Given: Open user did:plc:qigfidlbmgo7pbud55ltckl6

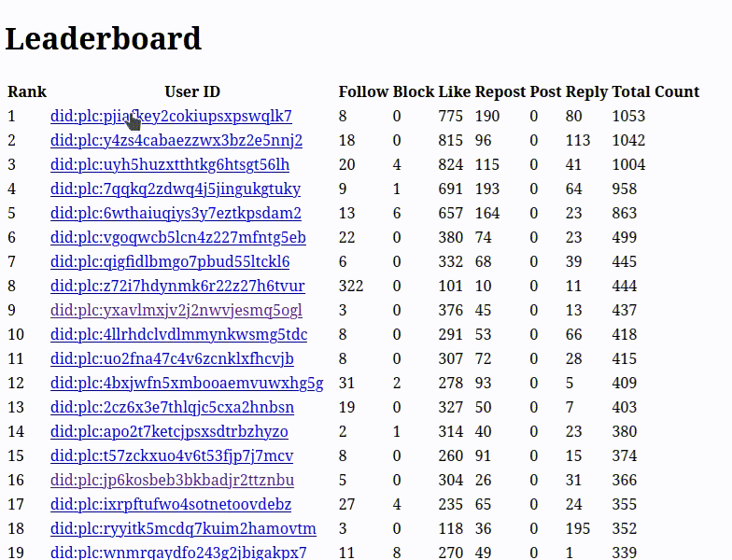Looking at the screenshot, I should coord(170,262).
